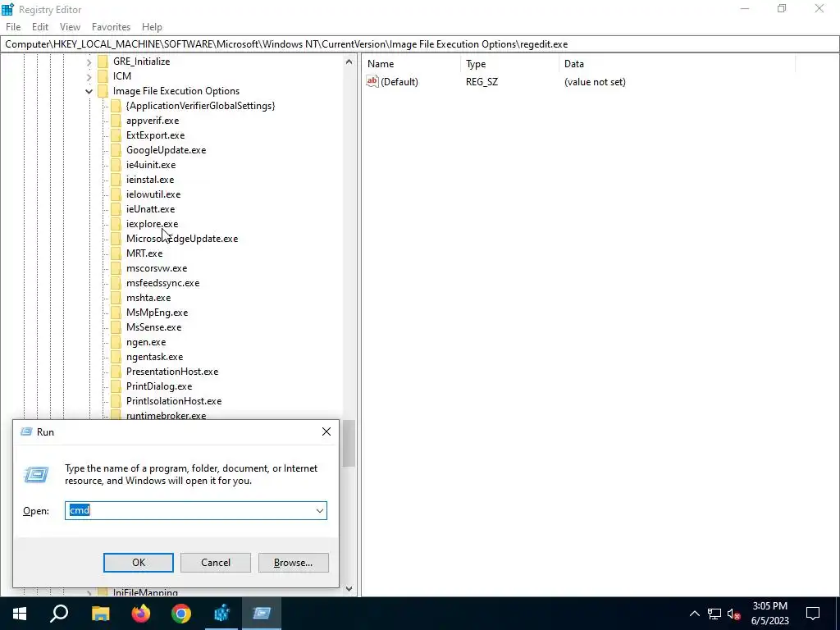Select the ieinstal.exe key
The image size is (840, 630).
click(150, 180)
